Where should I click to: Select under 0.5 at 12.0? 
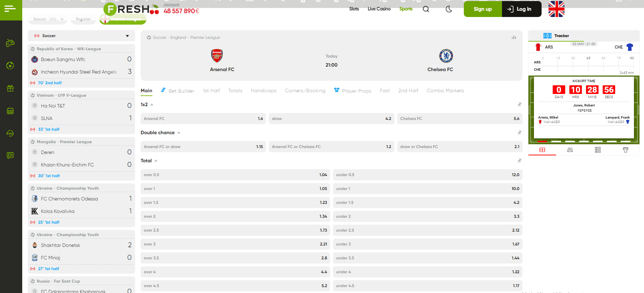[x=428, y=175]
